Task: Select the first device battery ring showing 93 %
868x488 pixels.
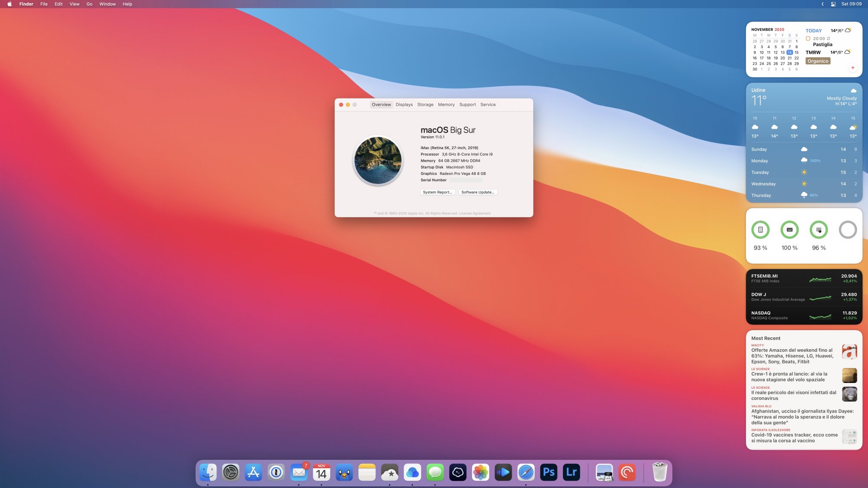Action: (x=760, y=230)
